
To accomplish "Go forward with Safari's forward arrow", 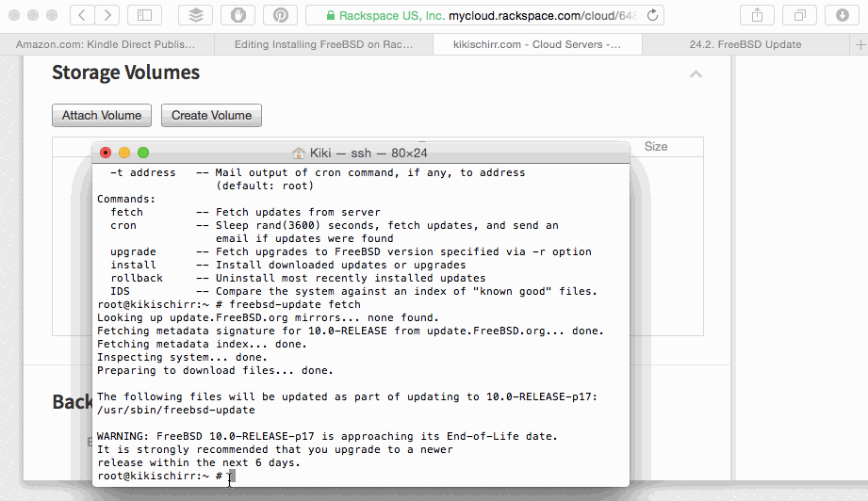I will coord(106,15).
